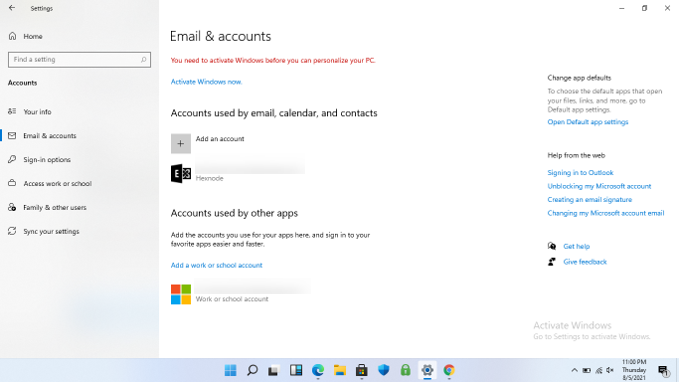Click the Sign-in options key icon
This screenshot has width=679, height=382.
click(12, 159)
